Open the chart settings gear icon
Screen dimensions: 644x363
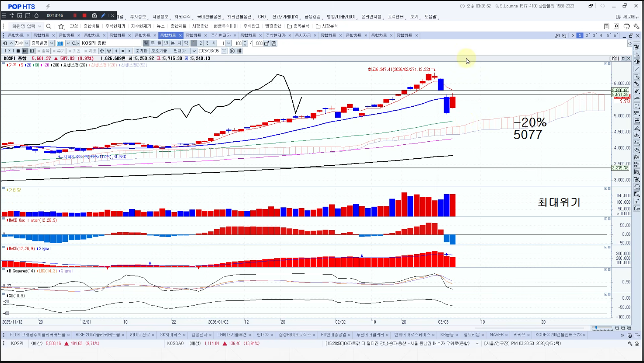click(232, 51)
